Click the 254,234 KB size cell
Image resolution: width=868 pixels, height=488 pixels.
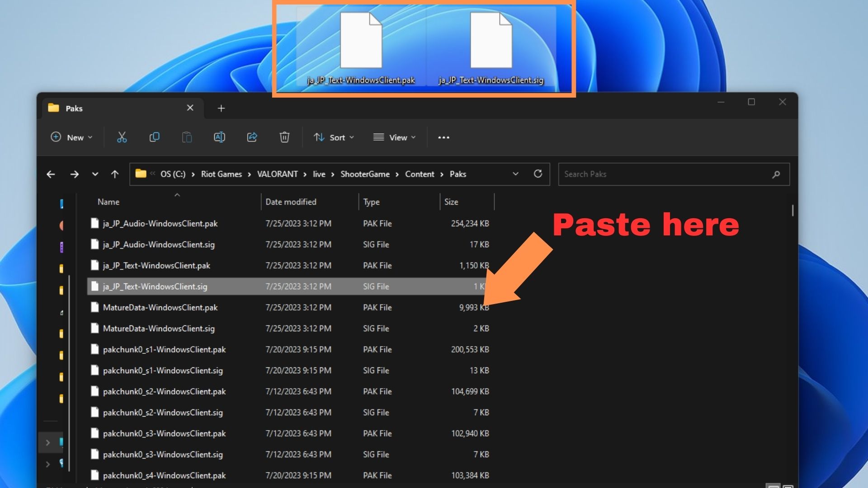coord(470,224)
